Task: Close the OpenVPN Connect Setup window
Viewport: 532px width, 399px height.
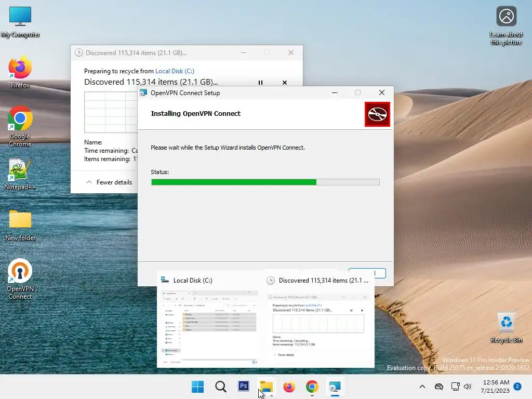Action: 382,92
